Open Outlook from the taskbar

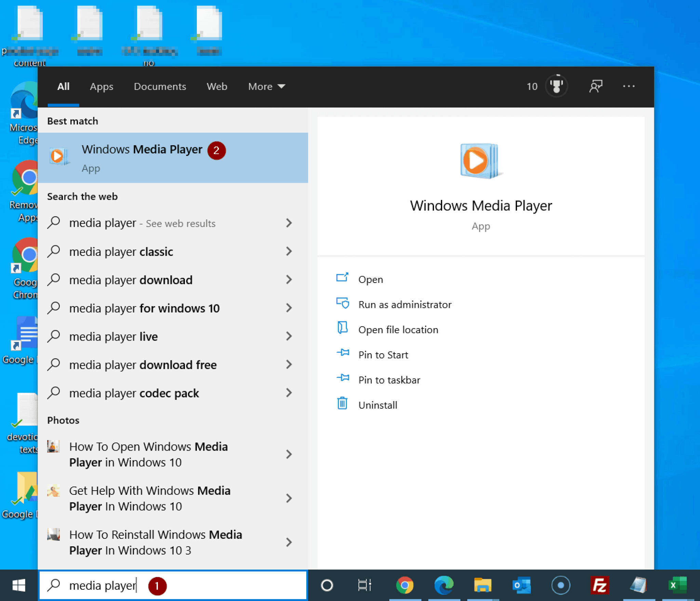click(x=521, y=585)
